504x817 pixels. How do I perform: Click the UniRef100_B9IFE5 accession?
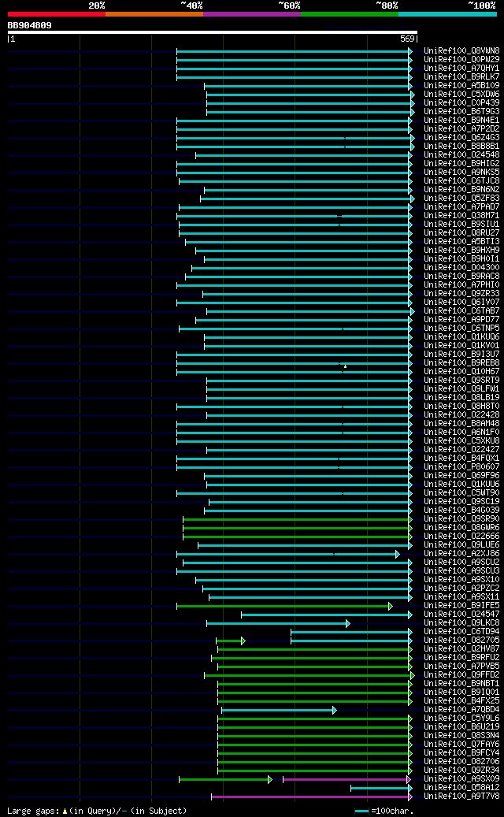(461, 605)
